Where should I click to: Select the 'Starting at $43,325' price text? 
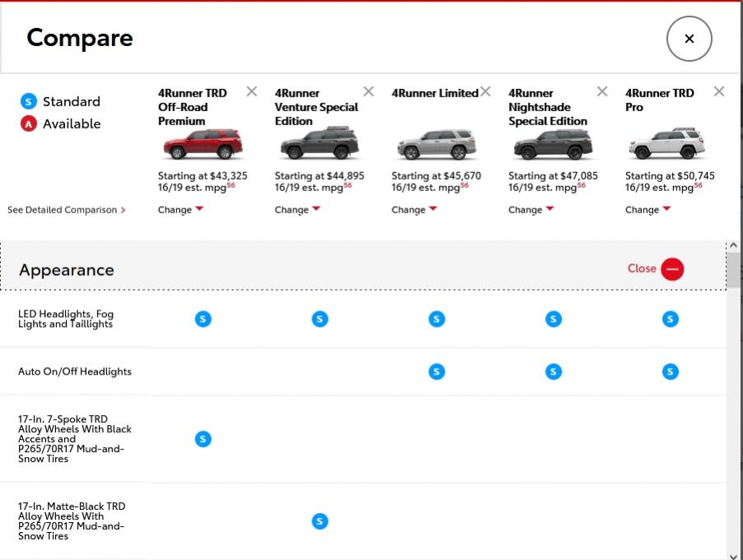(x=203, y=175)
